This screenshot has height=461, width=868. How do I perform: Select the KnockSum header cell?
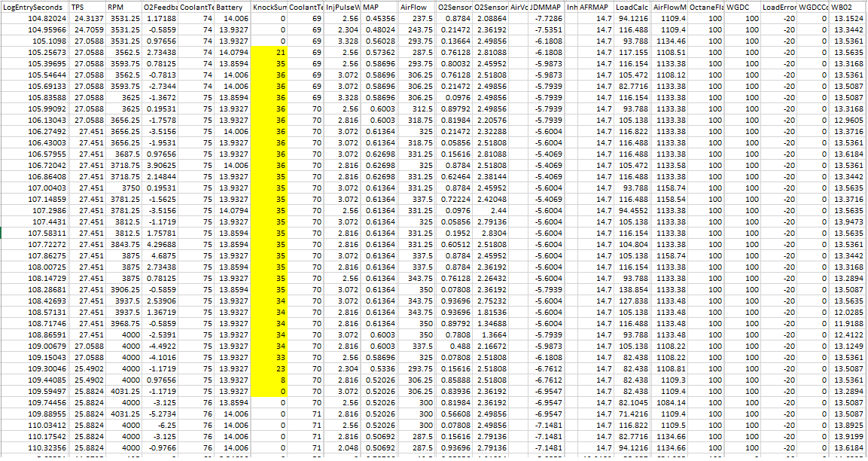[x=270, y=6]
